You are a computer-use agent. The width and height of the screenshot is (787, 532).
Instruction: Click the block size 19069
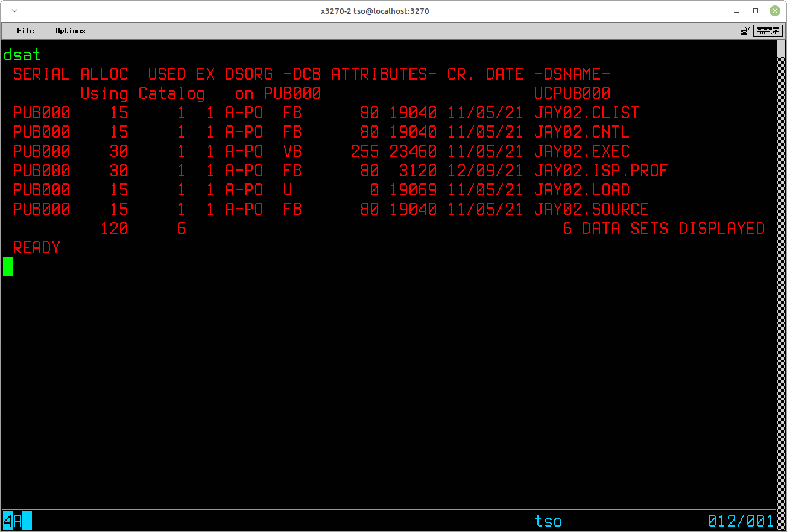coord(413,190)
